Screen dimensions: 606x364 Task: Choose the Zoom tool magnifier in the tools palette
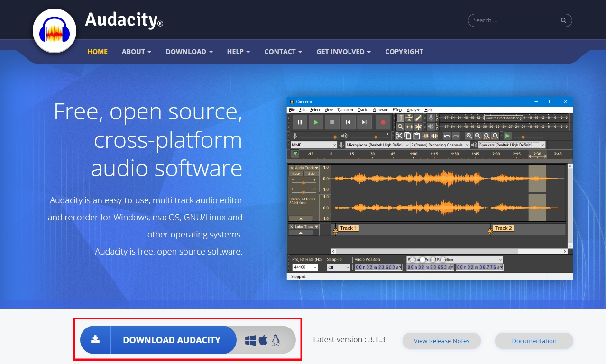tap(400, 126)
